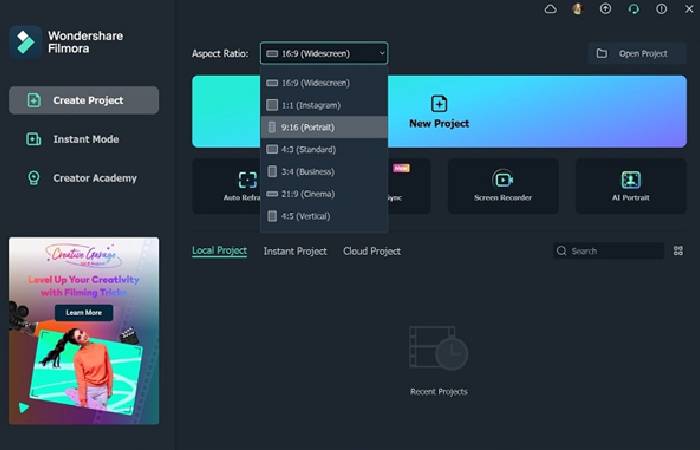Select 4:3 (Standard) aspect ratio

(324, 149)
